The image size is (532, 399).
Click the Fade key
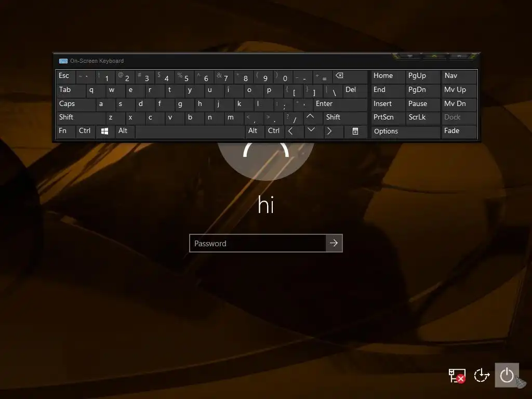(x=459, y=131)
